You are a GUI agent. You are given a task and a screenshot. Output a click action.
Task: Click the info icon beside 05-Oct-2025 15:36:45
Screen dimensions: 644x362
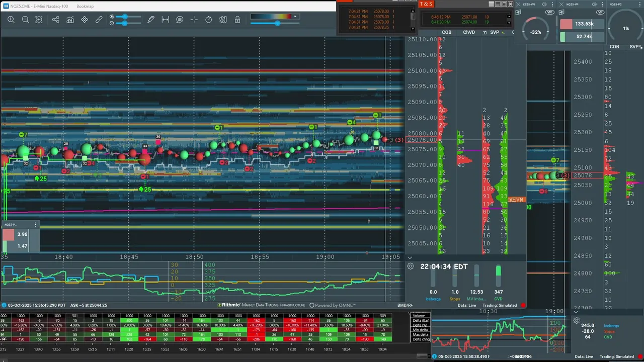point(4,305)
